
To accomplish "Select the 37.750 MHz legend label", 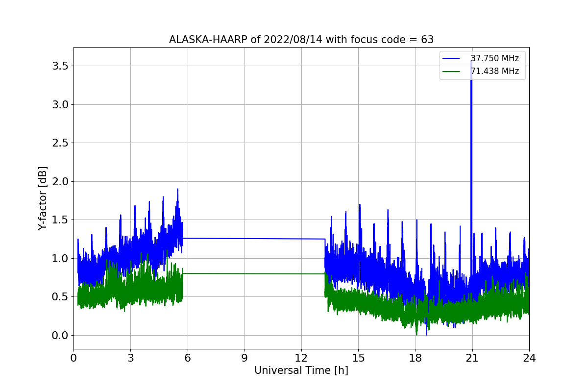I will tap(495, 58).
